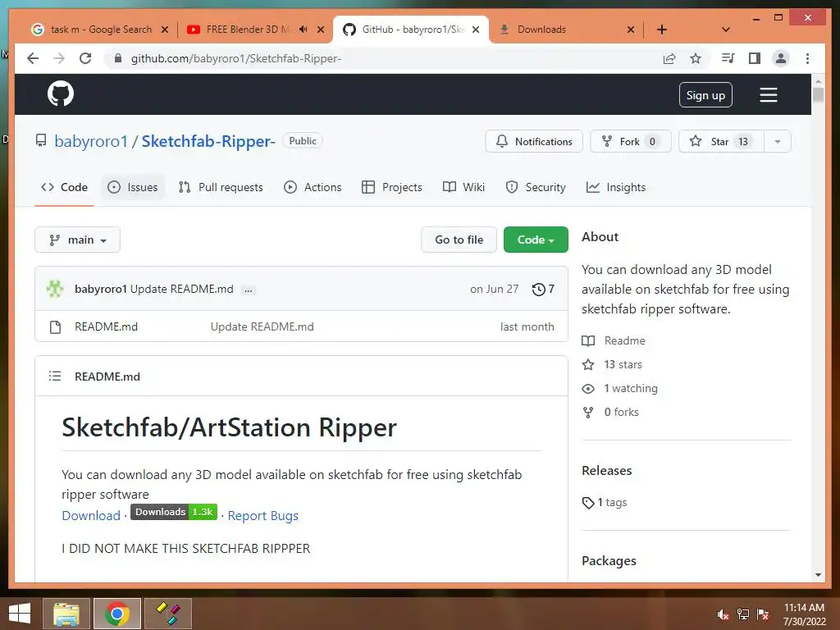Mute the FREE Blender 3D tab audio icon
840x630 pixels.
(304, 29)
